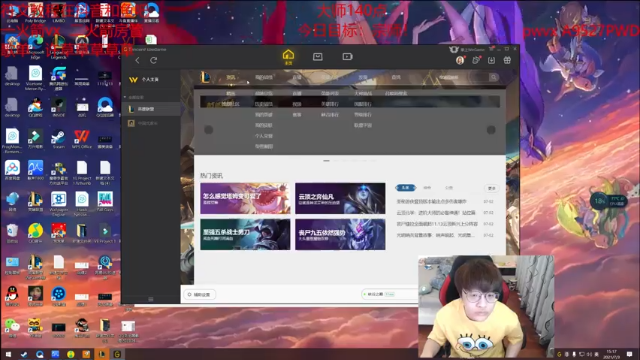Open 个人主页 in the WeGame sidebar
This screenshot has width=640, height=360.
151,80
